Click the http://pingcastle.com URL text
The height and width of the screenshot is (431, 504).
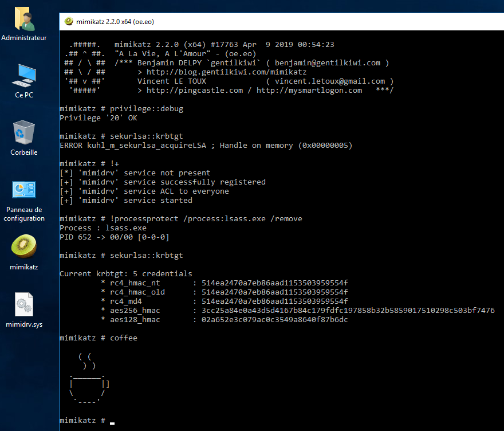(x=195, y=91)
